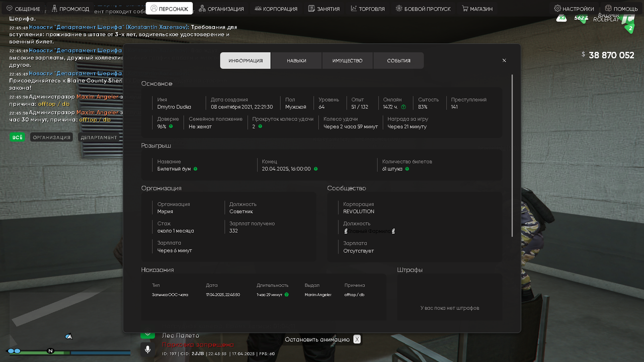Click the Парковка запрещена warning
The width and height of the screenshot is (644, 362).
pyautogui.click(x=198, y=345)
